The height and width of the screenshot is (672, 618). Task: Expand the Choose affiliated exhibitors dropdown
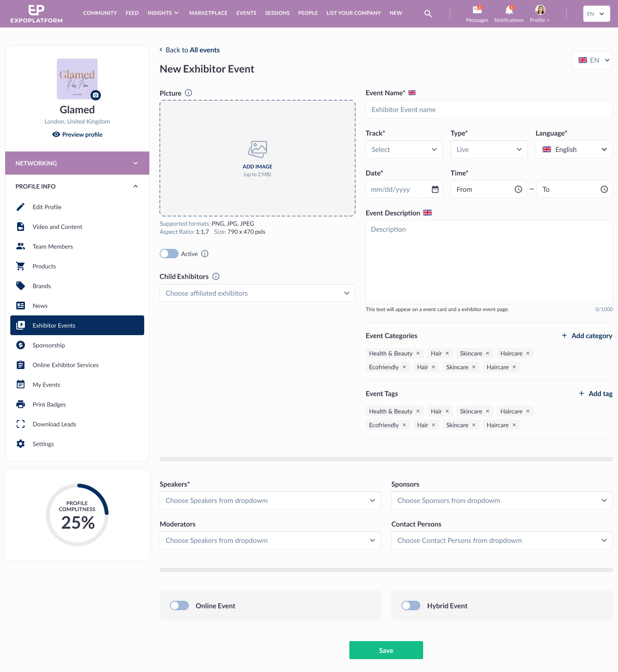[257, 293]
